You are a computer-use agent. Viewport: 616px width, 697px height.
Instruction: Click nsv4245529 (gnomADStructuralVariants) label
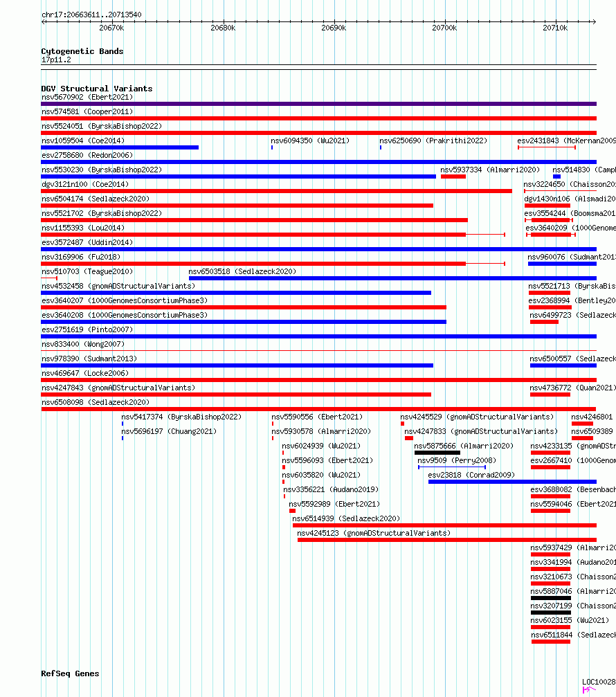477,417
